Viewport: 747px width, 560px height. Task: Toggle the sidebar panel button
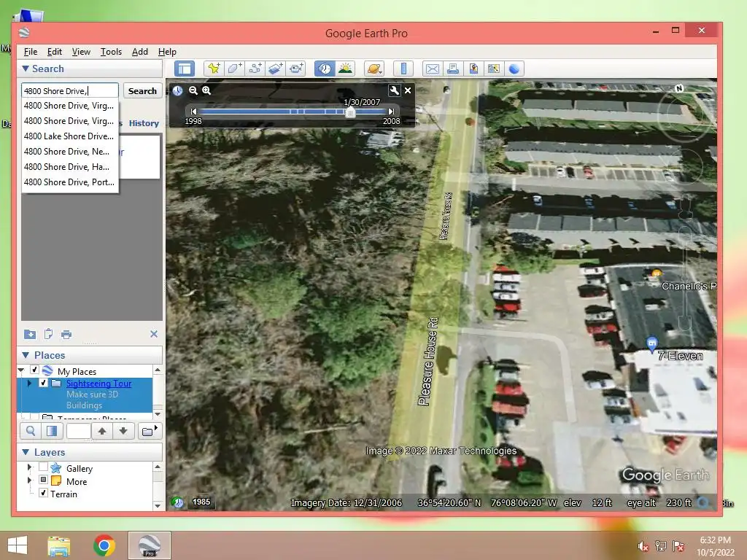[185, 69]
